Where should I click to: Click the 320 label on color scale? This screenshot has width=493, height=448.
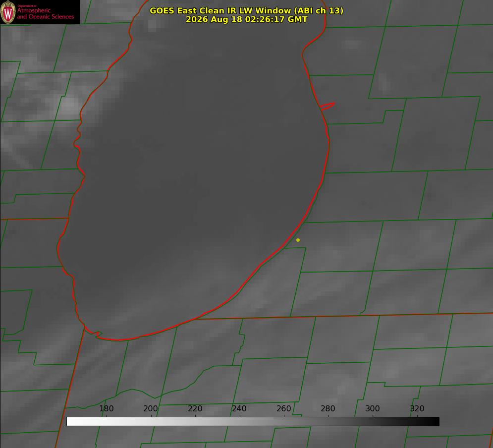click(x=417, y=408)
